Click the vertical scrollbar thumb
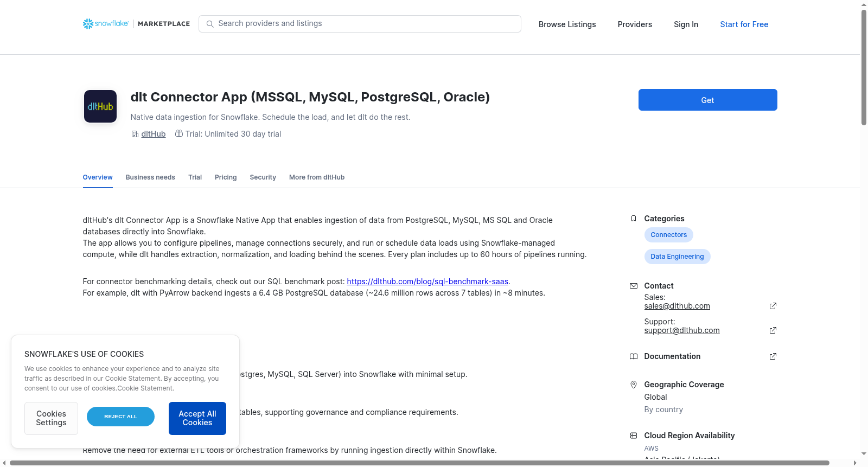Viewport: 868px width, 467px height. [x=864, y=67]
